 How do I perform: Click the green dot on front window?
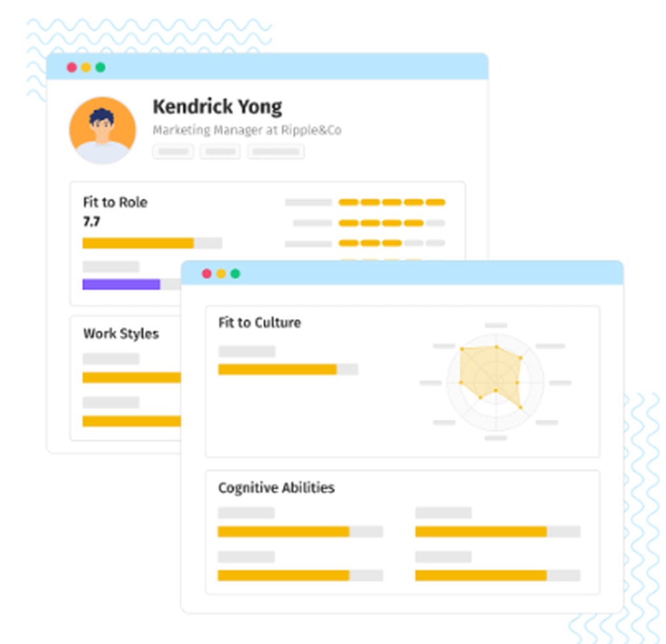235,274
